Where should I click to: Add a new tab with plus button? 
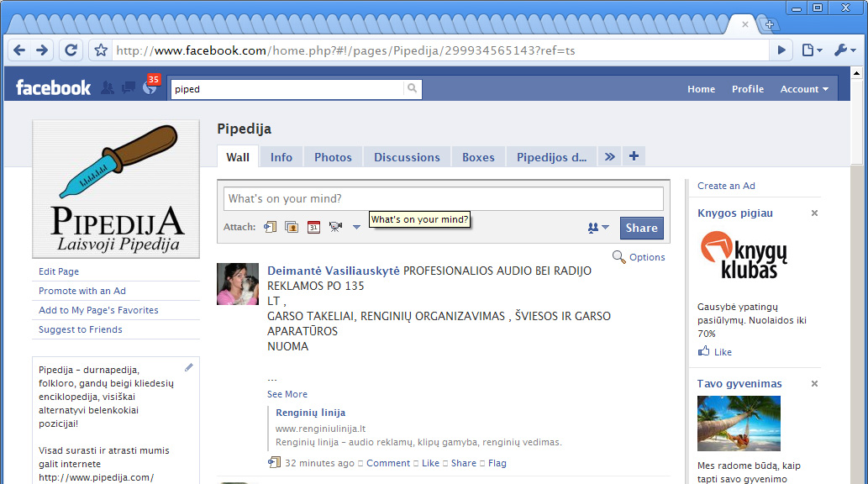coord(634,156)
